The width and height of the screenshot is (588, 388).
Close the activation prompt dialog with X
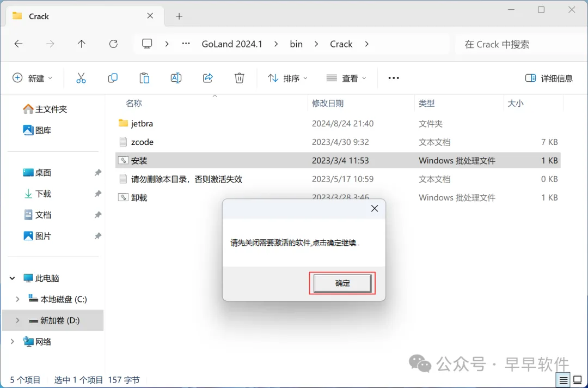pyautogui.click(x=374, y=208)
